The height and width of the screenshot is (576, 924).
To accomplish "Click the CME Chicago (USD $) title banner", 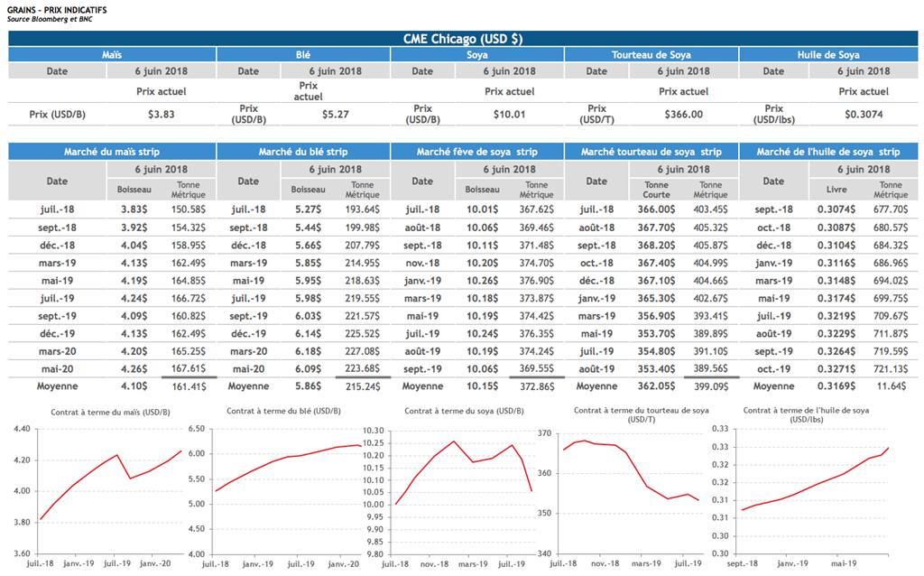I will (462, 39).
